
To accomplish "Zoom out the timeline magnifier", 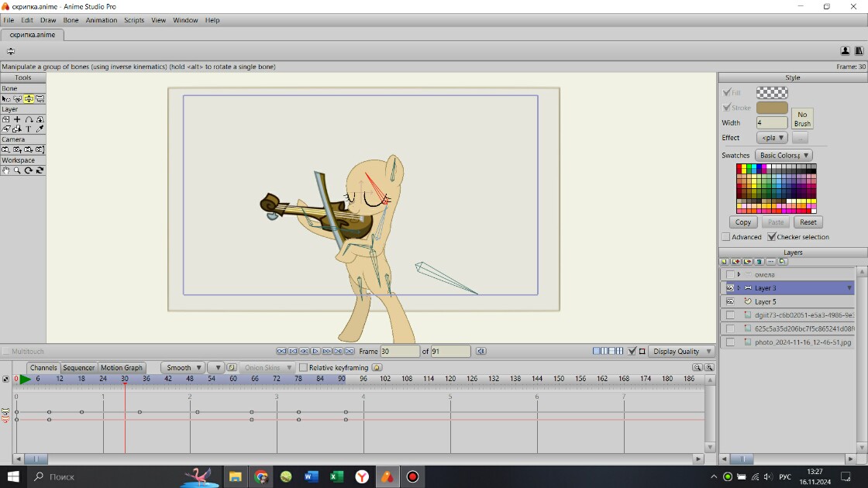I will pyautogui.click(x=697, y=367).
